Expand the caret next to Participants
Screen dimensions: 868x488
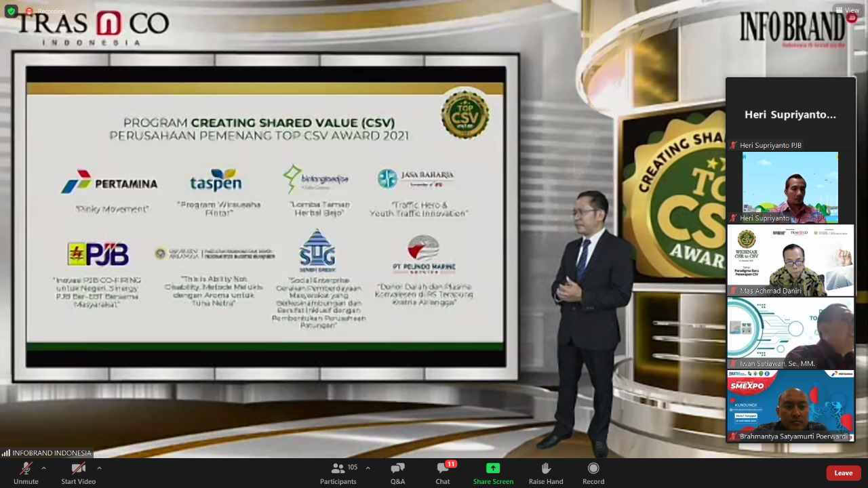point(368,468)
